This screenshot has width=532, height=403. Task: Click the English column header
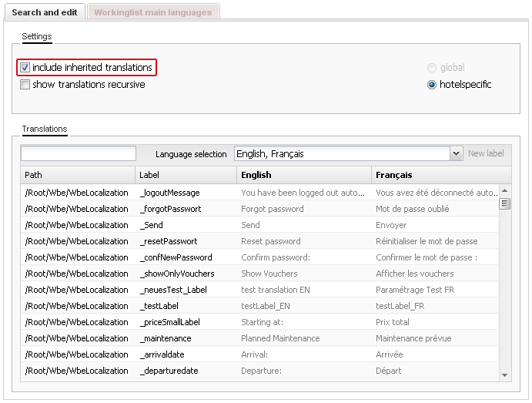point(303,176)
